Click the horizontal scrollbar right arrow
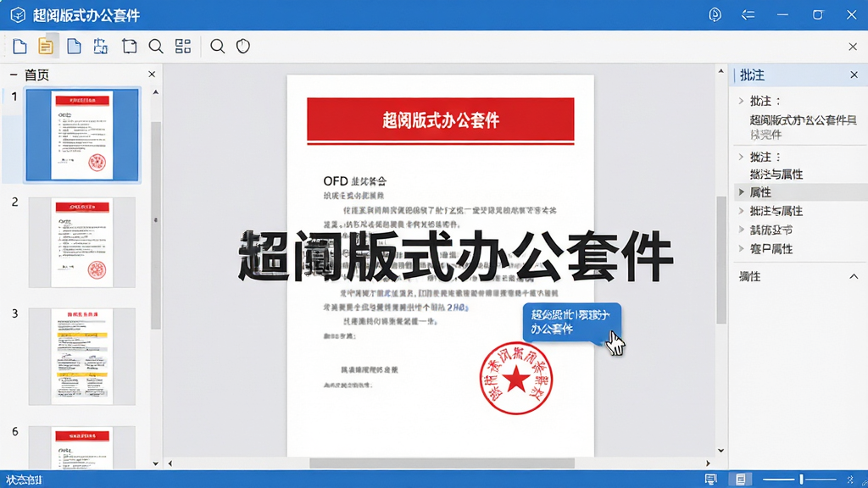This screenshot has width=868, height=488. [708, 463]
